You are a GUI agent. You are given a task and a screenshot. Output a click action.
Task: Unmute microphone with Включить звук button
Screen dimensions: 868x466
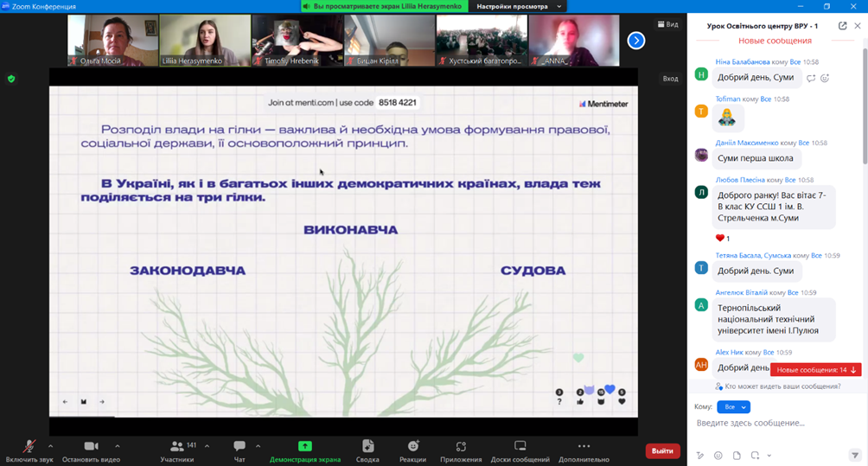pos(29,446)
